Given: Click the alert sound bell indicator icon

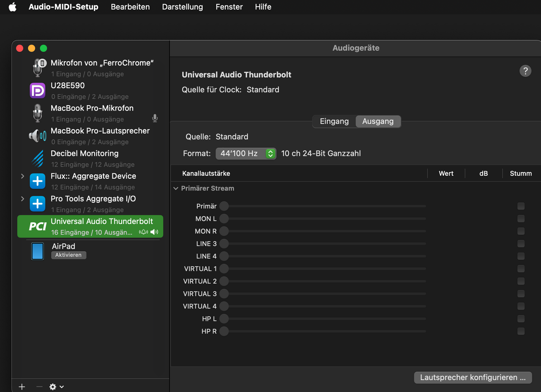Looking at the screenshot, I should coord(144,232).
